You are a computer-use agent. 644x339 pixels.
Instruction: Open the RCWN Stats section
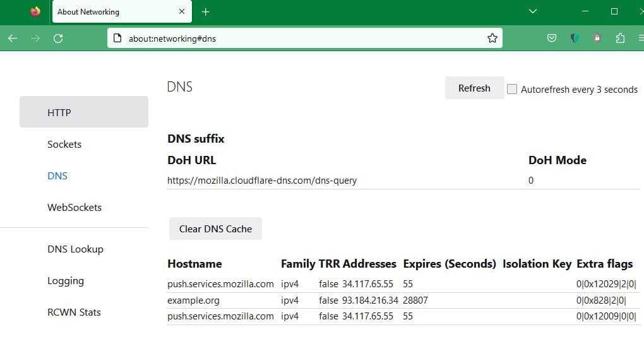pyautogui.click(x=74, y=312)
